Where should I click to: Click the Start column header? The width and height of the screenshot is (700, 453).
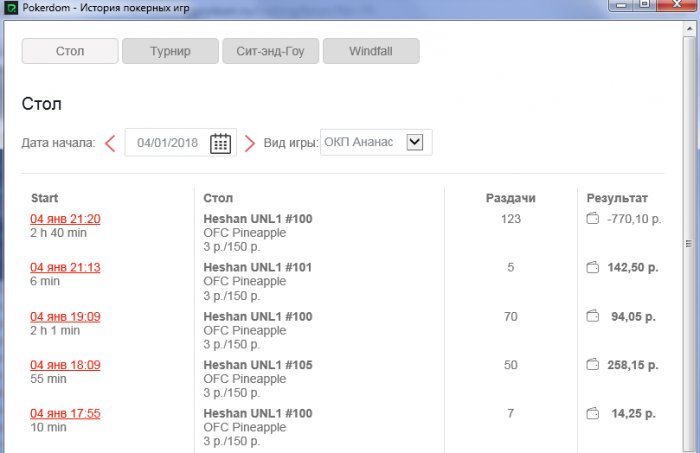click(x=45, y=198)
